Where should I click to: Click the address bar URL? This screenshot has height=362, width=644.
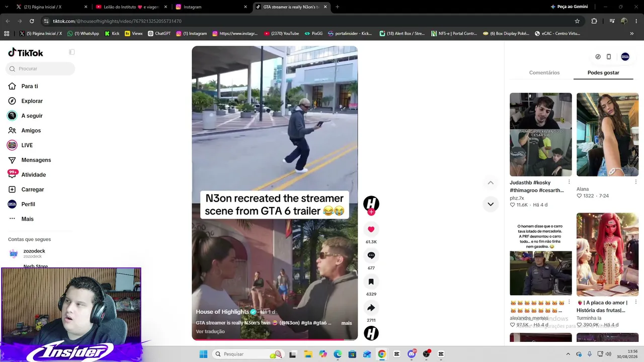pyautogui.click(x=117, y=21)
